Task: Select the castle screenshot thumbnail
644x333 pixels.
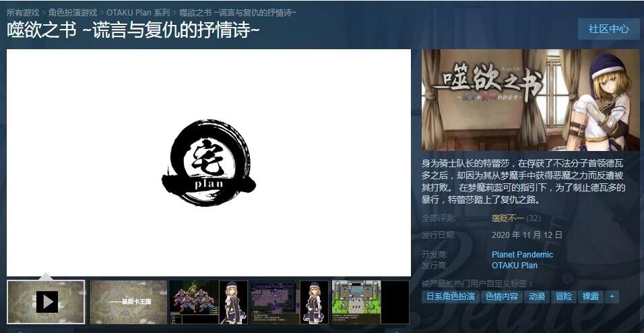Action: tap(371, 302)
